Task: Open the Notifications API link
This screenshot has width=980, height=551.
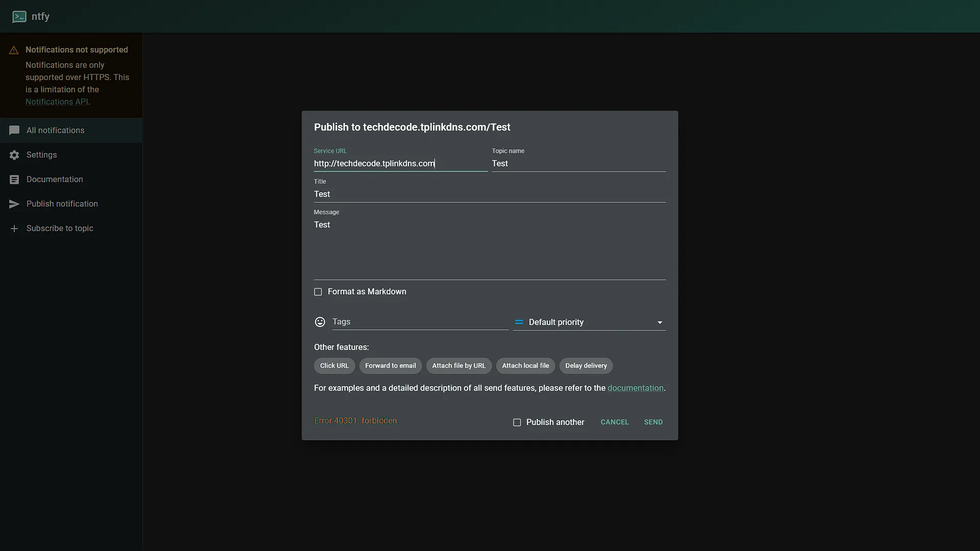Action: pyautogui.click(x=57, y=102)
